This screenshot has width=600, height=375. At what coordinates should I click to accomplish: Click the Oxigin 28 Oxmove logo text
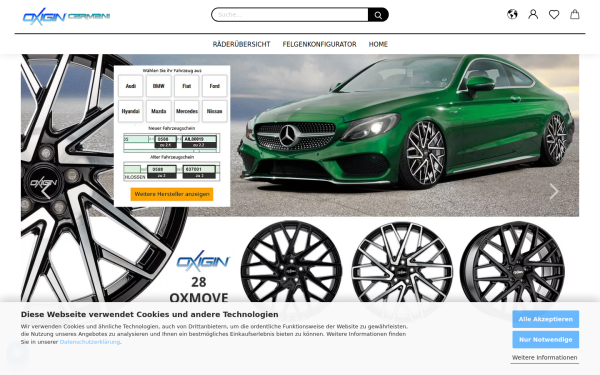[x=200, y=277]
